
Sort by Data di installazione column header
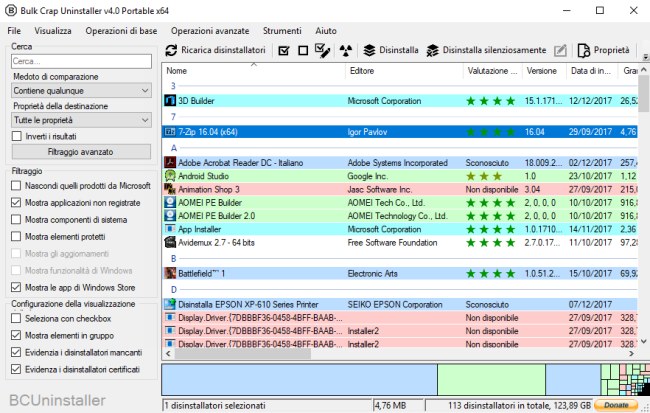592,71
